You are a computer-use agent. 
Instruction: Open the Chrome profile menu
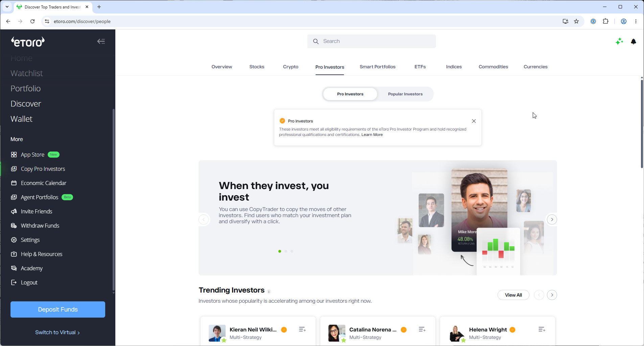[x=624, y=21]
